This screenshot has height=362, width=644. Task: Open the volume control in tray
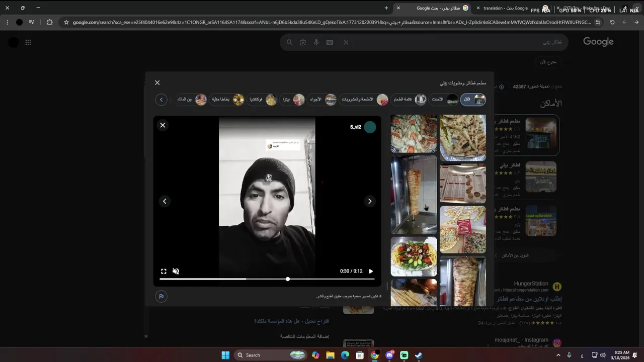(603, 355)
